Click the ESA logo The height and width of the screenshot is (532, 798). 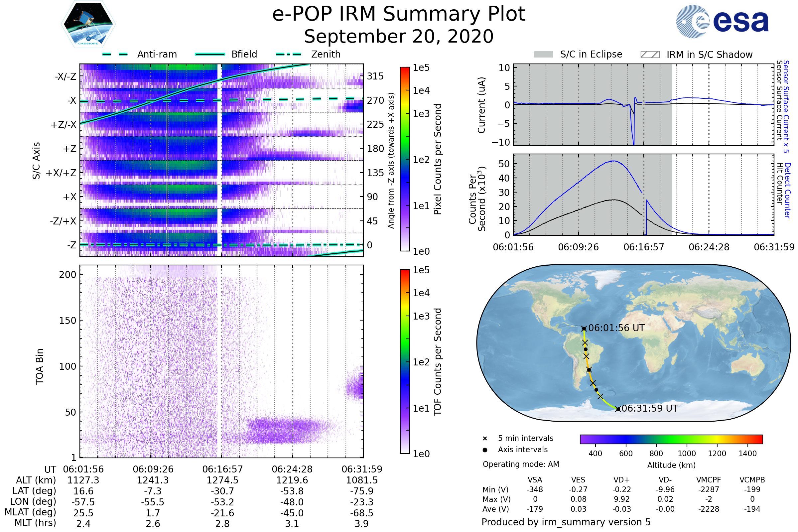tap(722, 21)
